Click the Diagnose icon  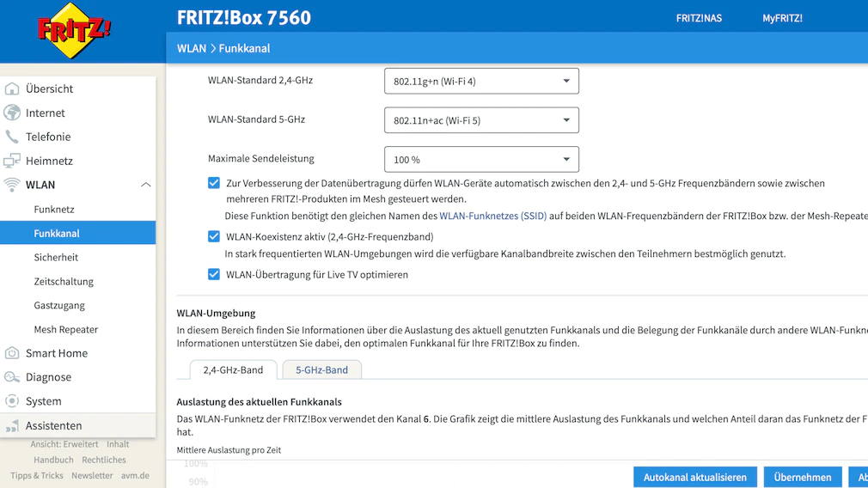coord(12,377)
